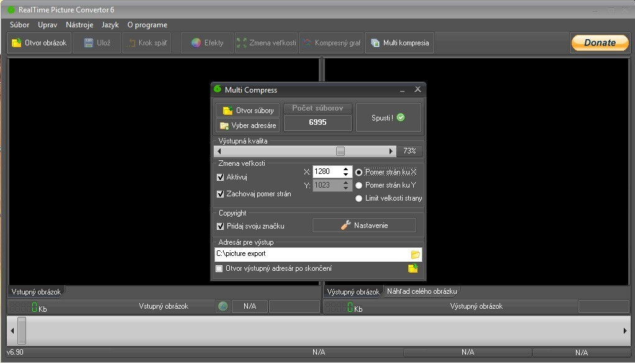Open the Efekty effects tool
Viewport: 635px width, 364px height.
tap(208, 43)
